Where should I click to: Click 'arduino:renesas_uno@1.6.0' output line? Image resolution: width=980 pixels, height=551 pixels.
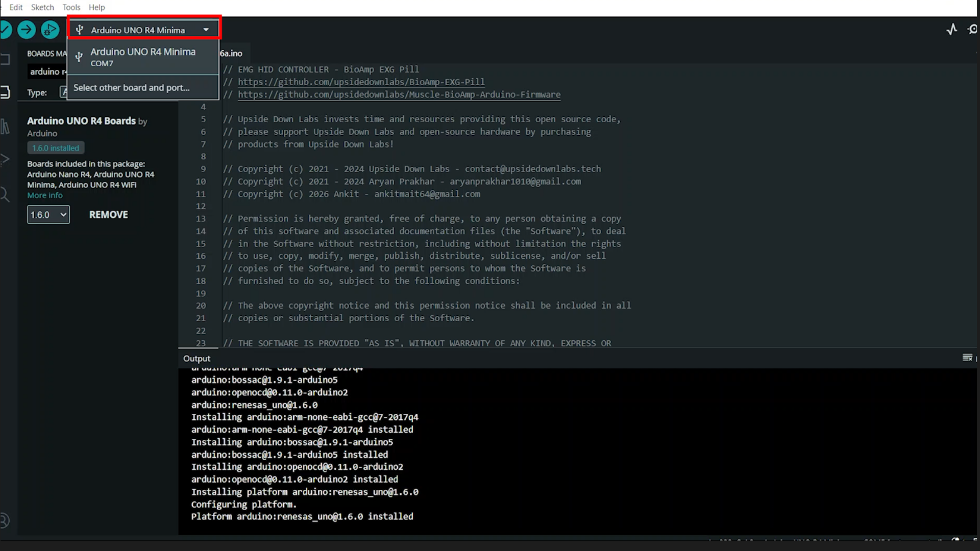[254, 405]
